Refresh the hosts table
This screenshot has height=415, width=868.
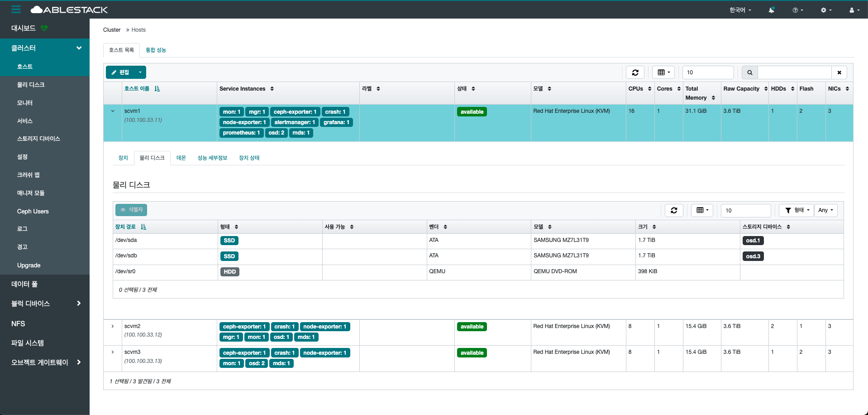pos(635,72)
